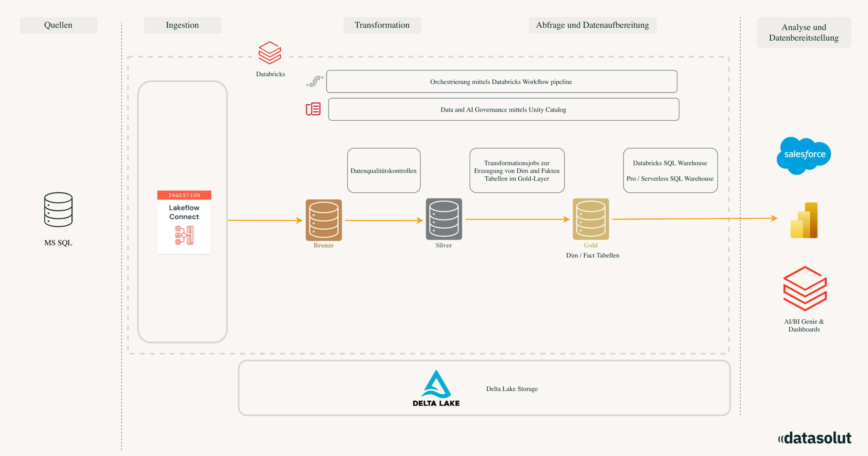Select the Lakeflow Connect ingestion icon
The image size is (868, 456).
tap(184, 222)
